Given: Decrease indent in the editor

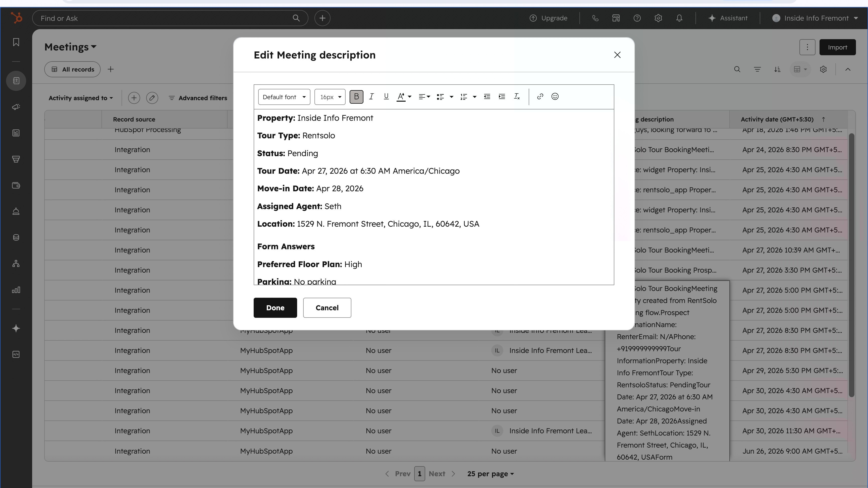Looking at the screenshot, I should pyautogui.click(x=487, y=97).
